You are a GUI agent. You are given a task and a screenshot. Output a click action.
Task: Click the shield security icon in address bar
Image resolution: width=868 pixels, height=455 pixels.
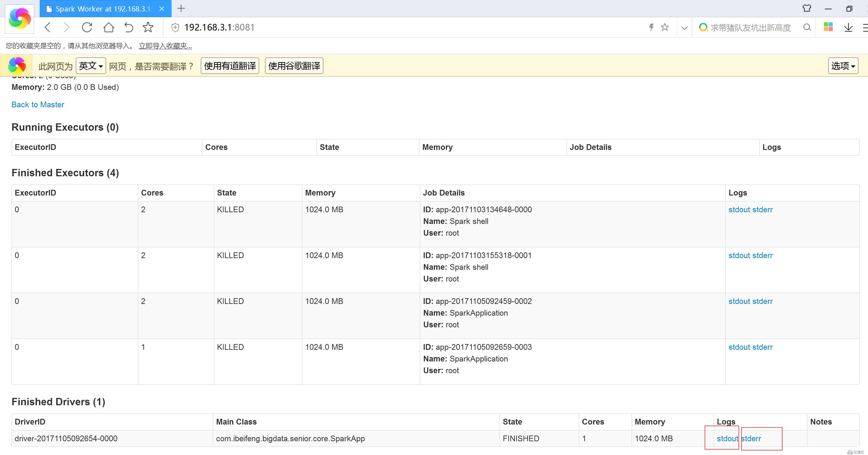[175, 28]
